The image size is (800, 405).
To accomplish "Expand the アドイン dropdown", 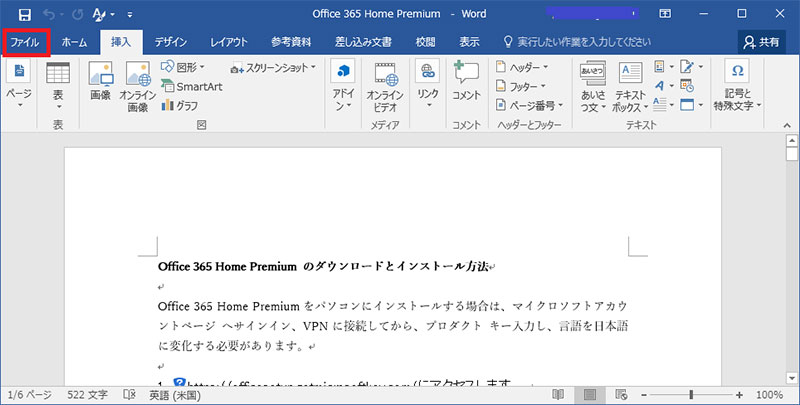I will pyautogui.click(x=343, y=87).
